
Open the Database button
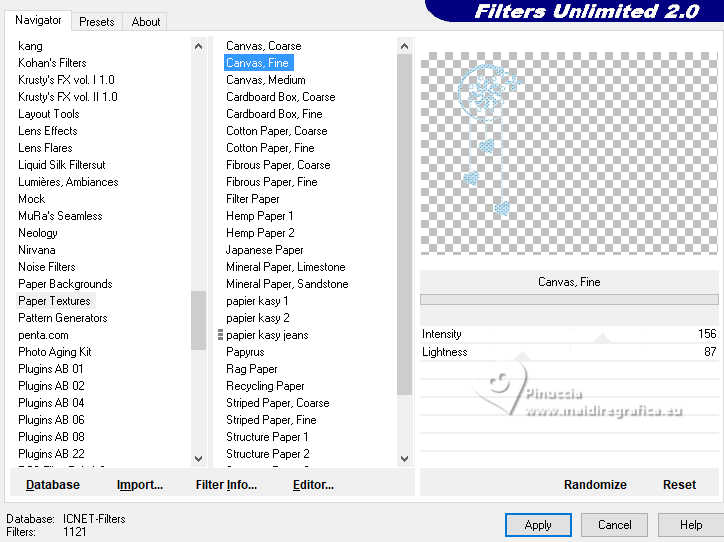tap(53, 485)
